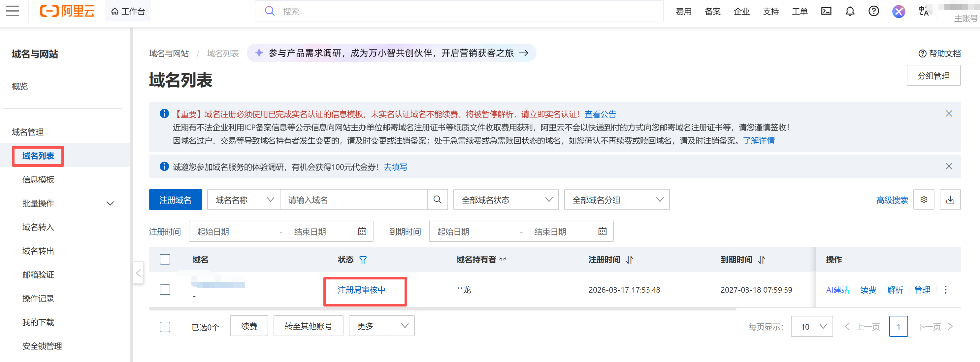980x362 pixels.
Task: Click the help question mark icon
Action: click(x=873, y=11)
